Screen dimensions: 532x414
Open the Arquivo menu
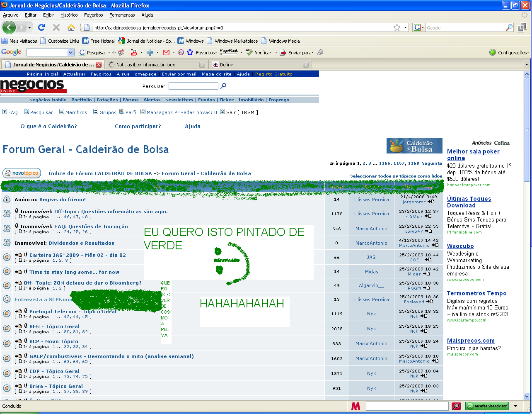tap(11, 15)
